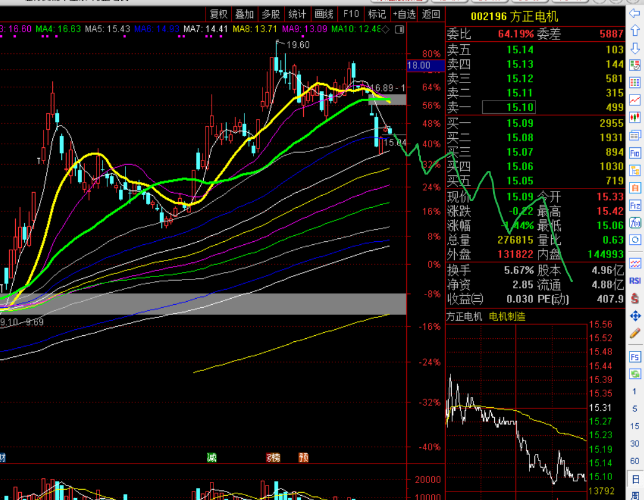The width and height of the screenshot is (644, 500).
Task: Click the 返回 return button
Action: tap(431, 14)
